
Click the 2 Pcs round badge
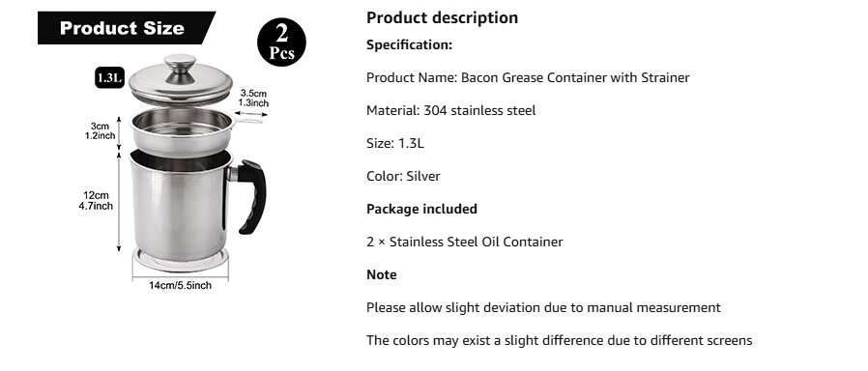click(282, 42)
